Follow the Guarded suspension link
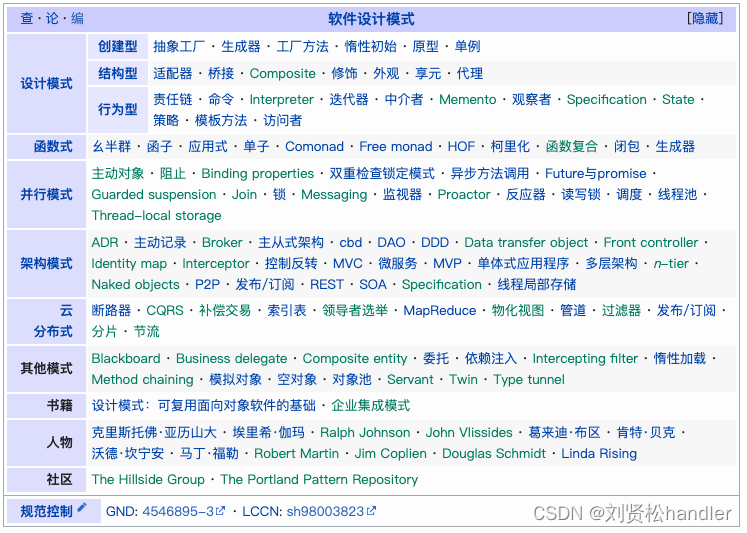The width and height of the screenshot is (747, 533). (x=154, y=195)
